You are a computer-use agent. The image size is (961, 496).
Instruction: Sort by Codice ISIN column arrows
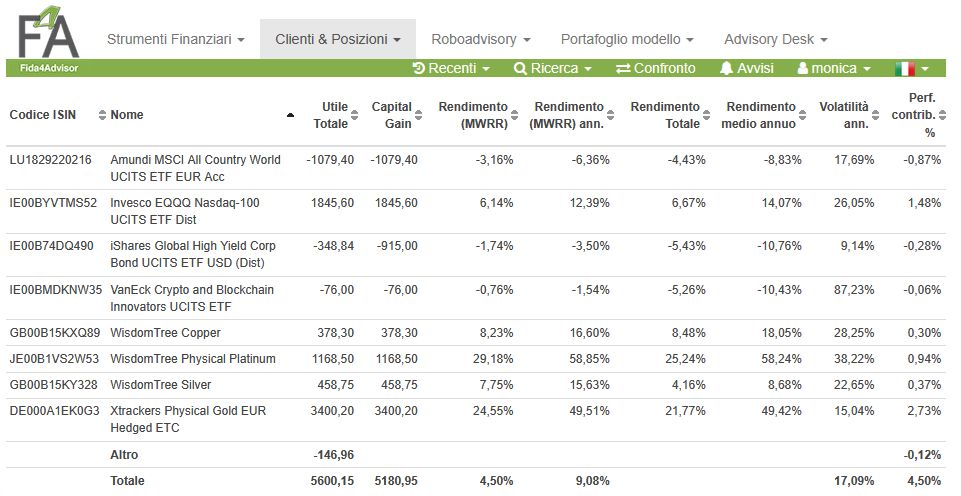point(102,115)
